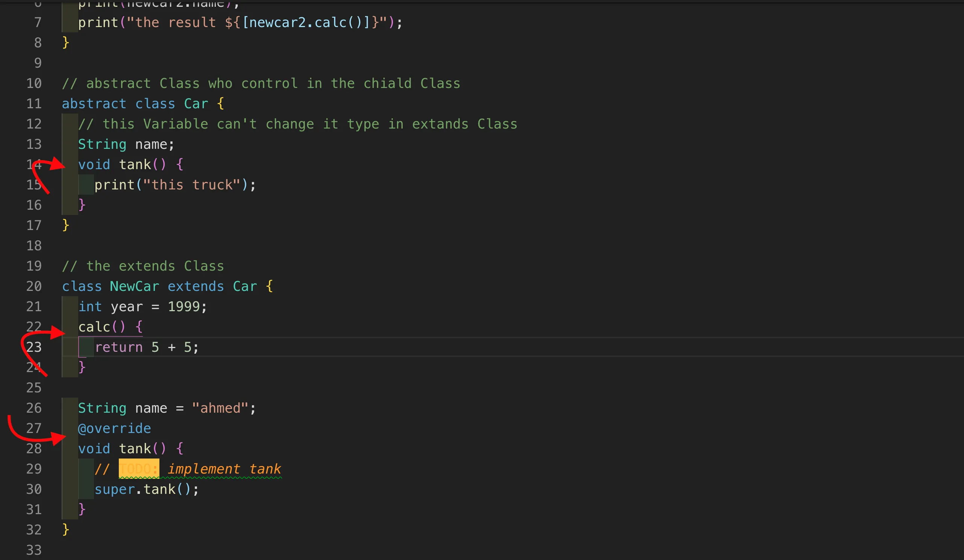Click the word 'abstract' in the class declaration

(94, 104)
